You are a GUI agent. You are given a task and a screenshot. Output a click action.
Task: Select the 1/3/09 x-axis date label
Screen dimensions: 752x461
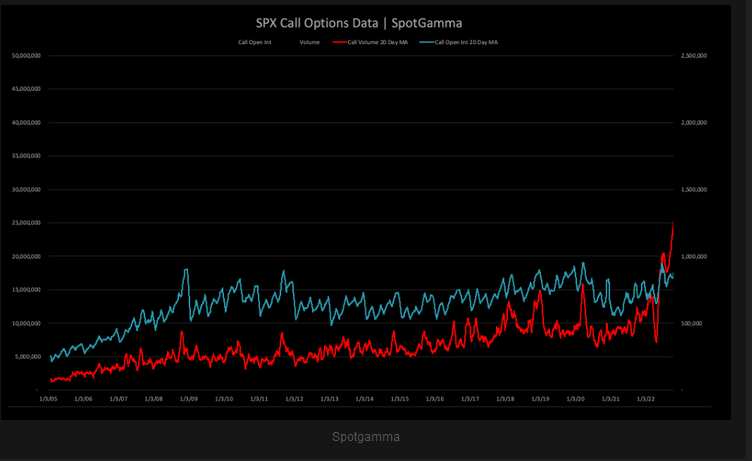tap(188, 398)
